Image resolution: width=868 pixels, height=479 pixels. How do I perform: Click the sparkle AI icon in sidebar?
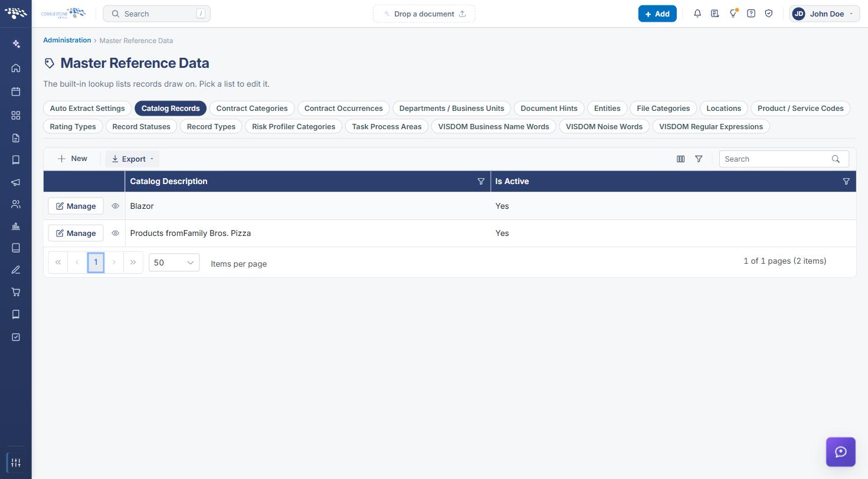click(16, 44)
